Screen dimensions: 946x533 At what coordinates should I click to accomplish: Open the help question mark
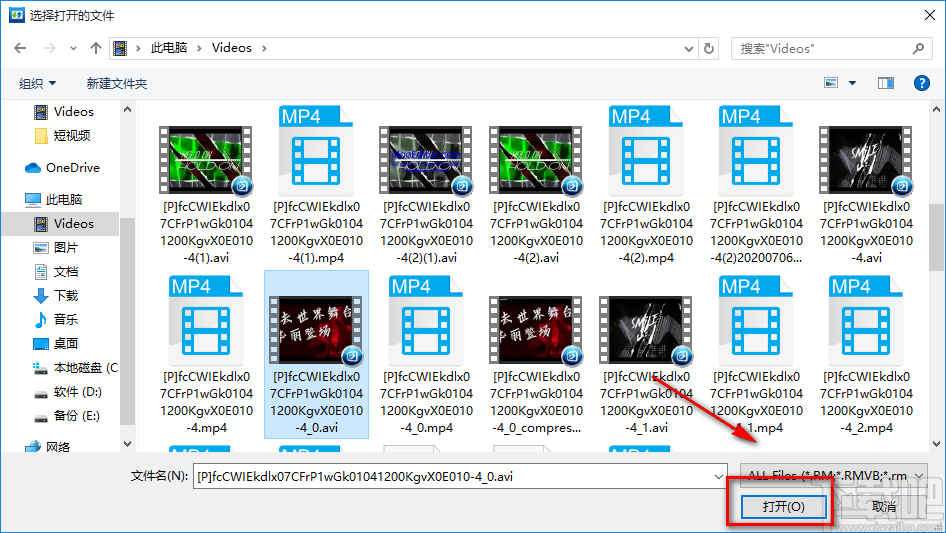[x=921, y=83]
